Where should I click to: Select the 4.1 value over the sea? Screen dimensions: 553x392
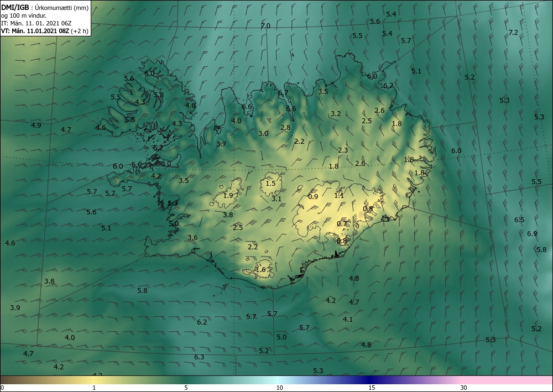point(348,320)
